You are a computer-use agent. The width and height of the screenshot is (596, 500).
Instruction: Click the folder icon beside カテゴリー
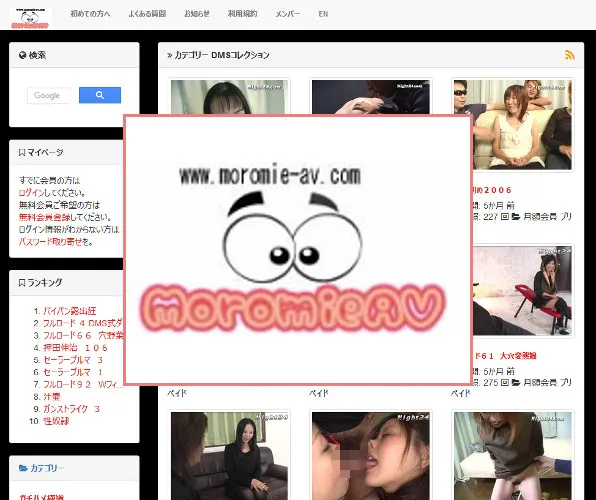(23, 468)
